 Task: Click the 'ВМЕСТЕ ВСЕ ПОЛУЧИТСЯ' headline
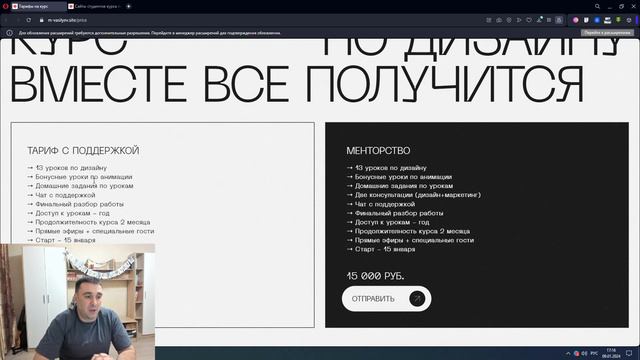tap(297, 84)
